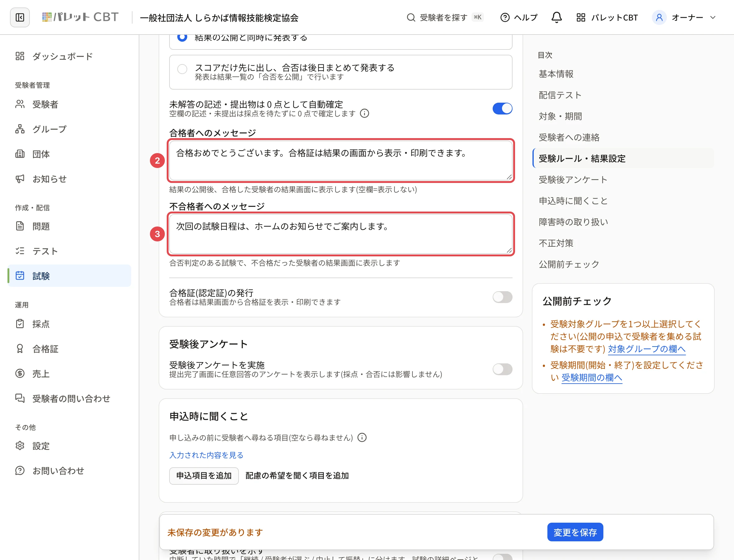Open the 受験者を探す search box

tap(445, 17)
